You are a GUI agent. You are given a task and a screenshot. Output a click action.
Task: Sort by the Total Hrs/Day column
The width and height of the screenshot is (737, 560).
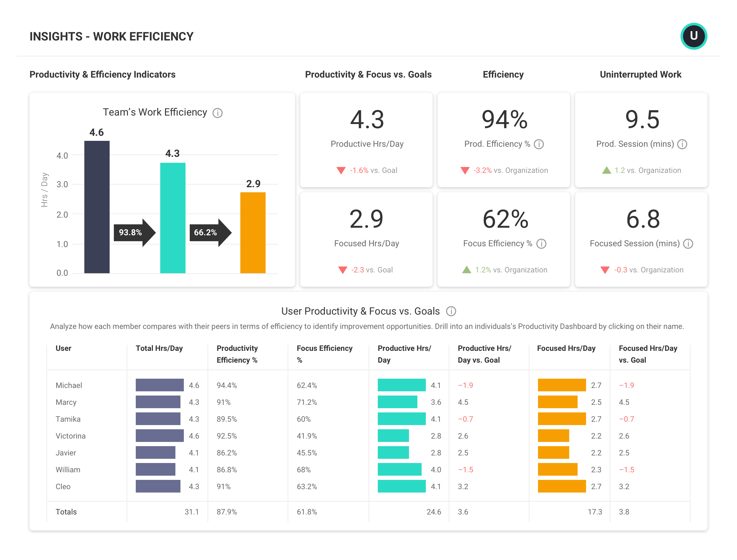click(159, 348)
